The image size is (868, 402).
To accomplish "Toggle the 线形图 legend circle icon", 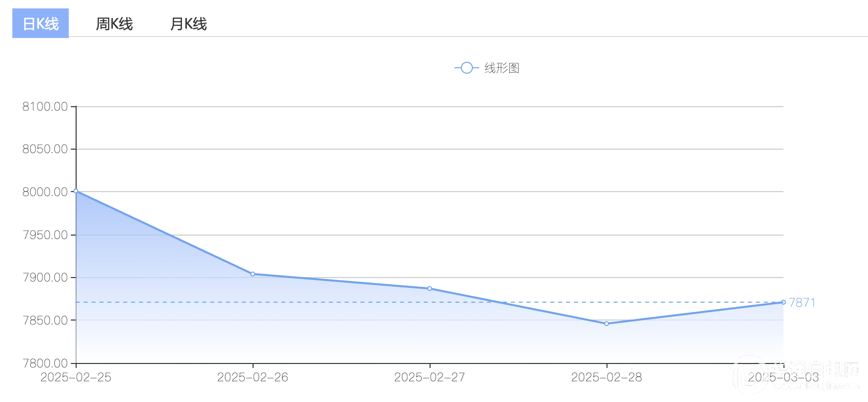I will tap(467, 68).
